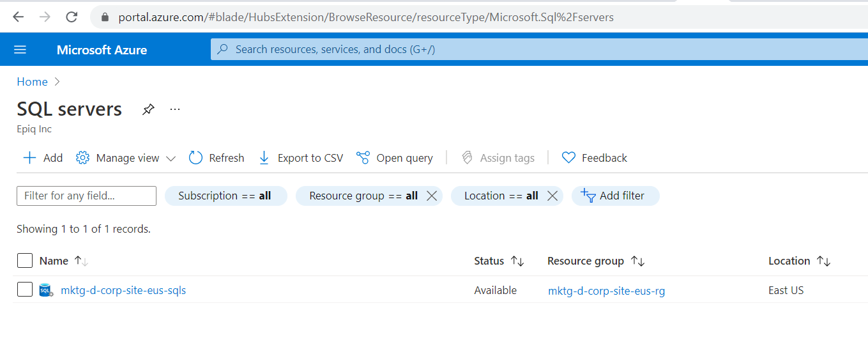
Task: Pin SQL servers blade to dashboard
Action: pyautogui.click(x=148, y=109)
